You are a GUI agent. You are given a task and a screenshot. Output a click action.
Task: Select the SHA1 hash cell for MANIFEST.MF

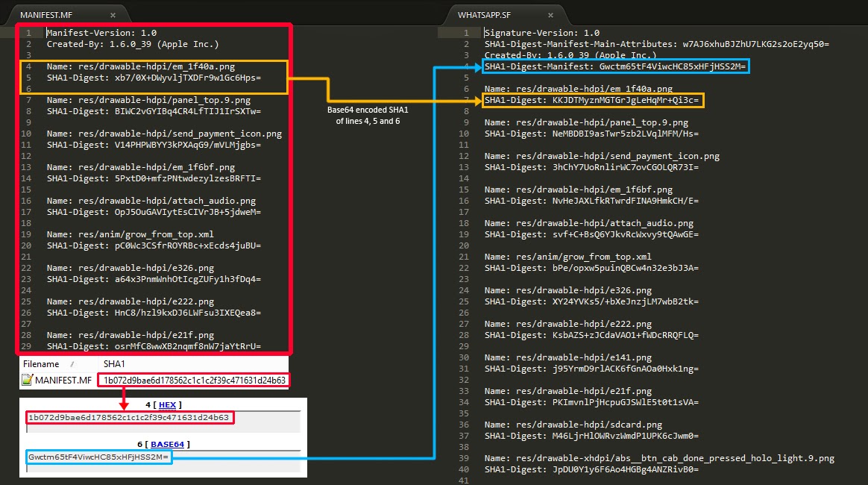coord(195,381)
